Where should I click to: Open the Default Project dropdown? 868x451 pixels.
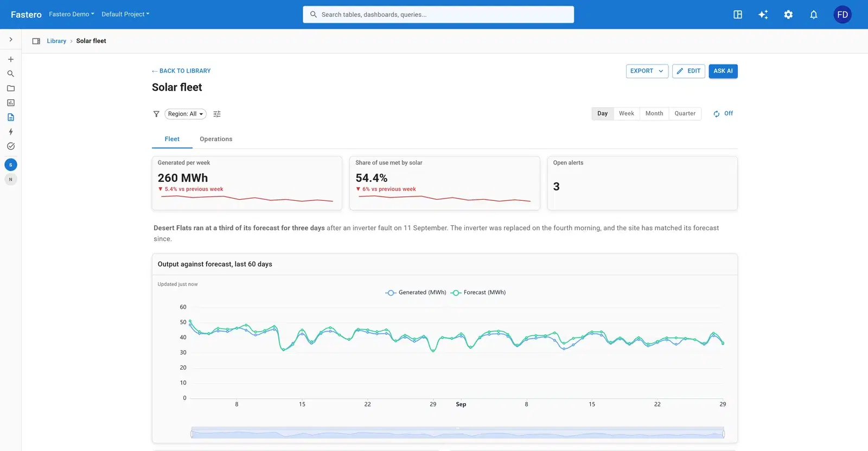point(125,14)
